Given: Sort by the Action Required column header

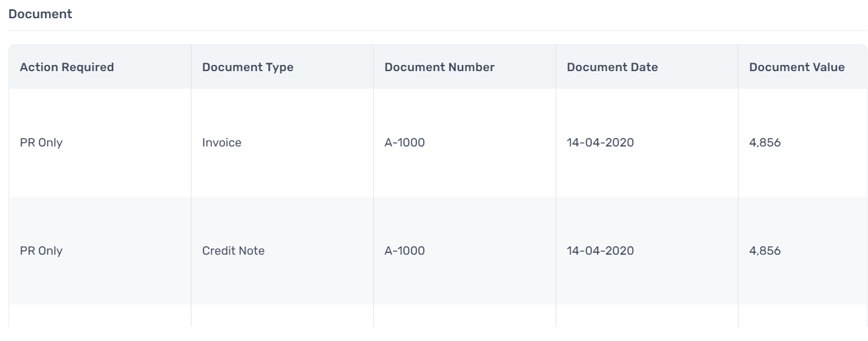Looking at the screenshot, I should pyautogui.click(x=67, y=67).
